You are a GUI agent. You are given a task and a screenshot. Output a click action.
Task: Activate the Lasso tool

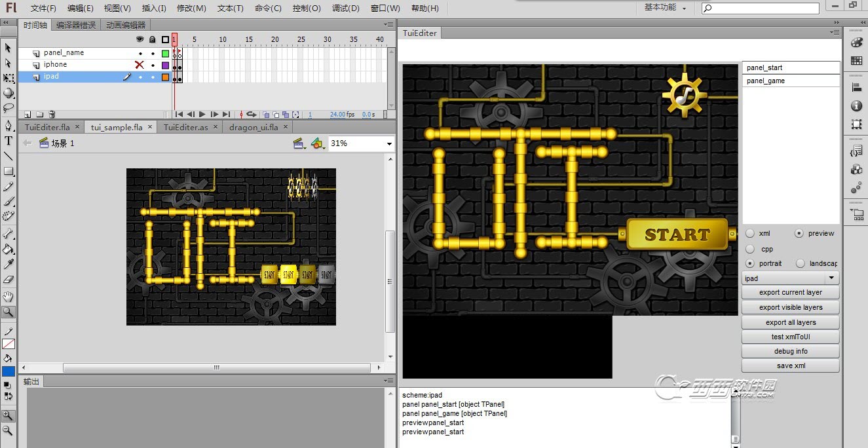pos(9,108)
